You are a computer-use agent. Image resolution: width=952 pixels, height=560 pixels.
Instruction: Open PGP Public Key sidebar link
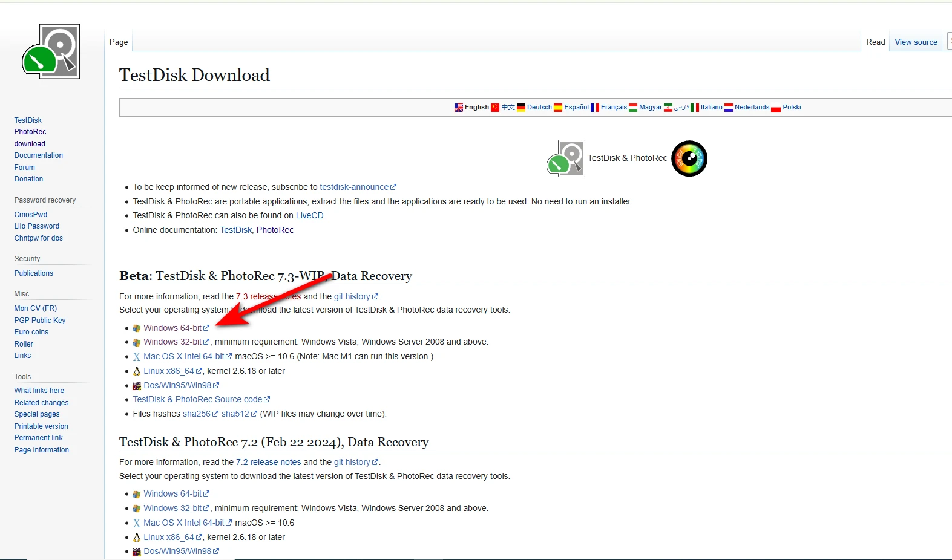click(x=40, y=321)
